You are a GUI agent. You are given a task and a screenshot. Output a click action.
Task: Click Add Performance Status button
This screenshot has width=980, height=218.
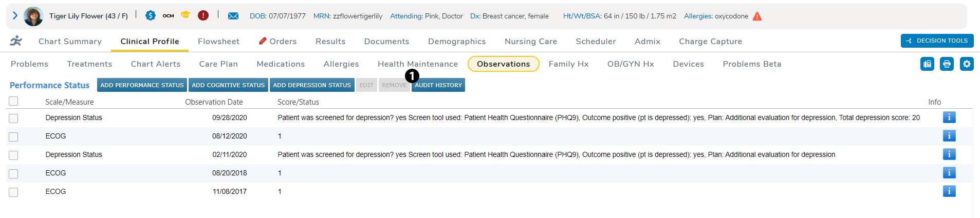[142, 85]
